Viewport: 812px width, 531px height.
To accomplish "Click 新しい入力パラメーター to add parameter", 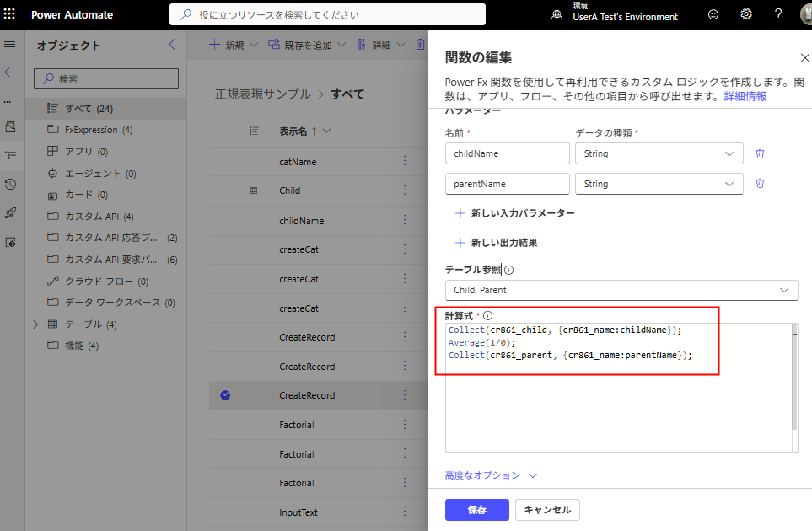I will (514, 213).
